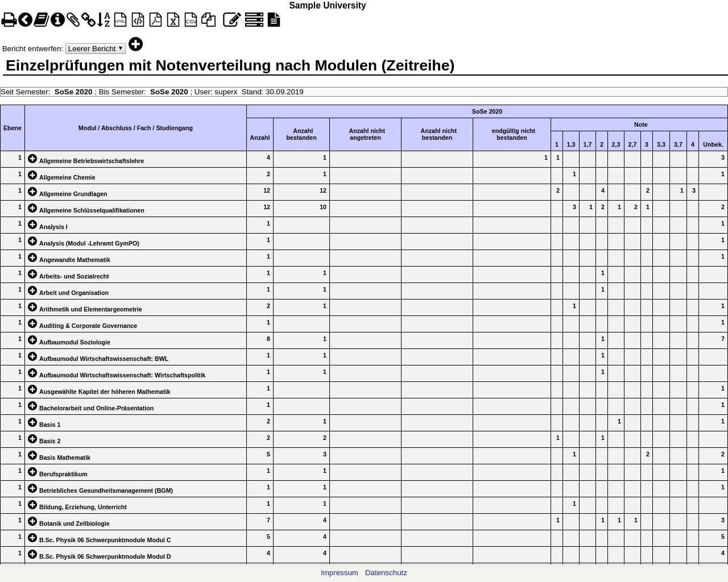This screenshot has width=728, height=582.
Task: Expand the Allgemeine Chemie row
Action: point(32,175)
